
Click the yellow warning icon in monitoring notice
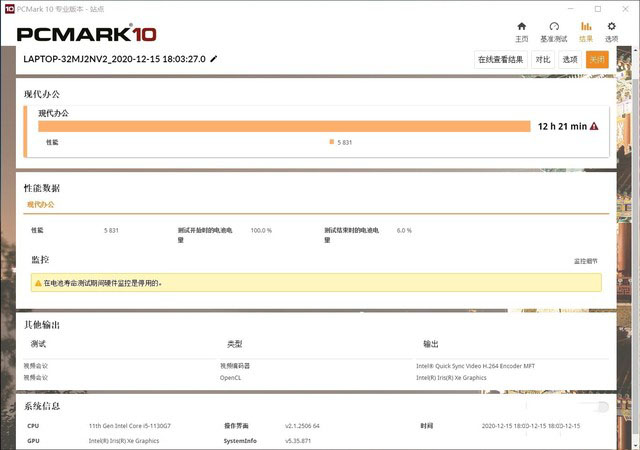coord(38,283)
